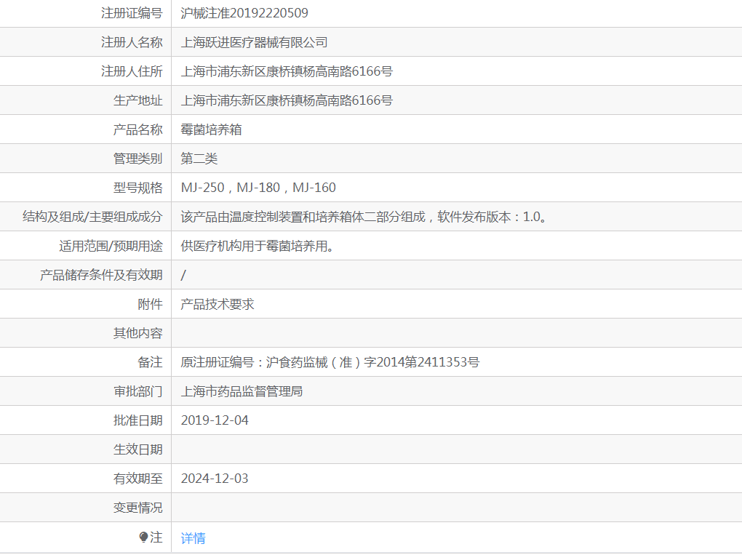Select product name 霉菌培养箱
742x560 pixels.
(211, 129)
